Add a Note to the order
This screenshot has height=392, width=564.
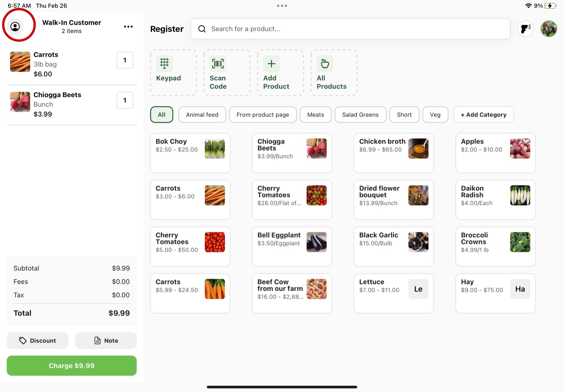[106, 341]
